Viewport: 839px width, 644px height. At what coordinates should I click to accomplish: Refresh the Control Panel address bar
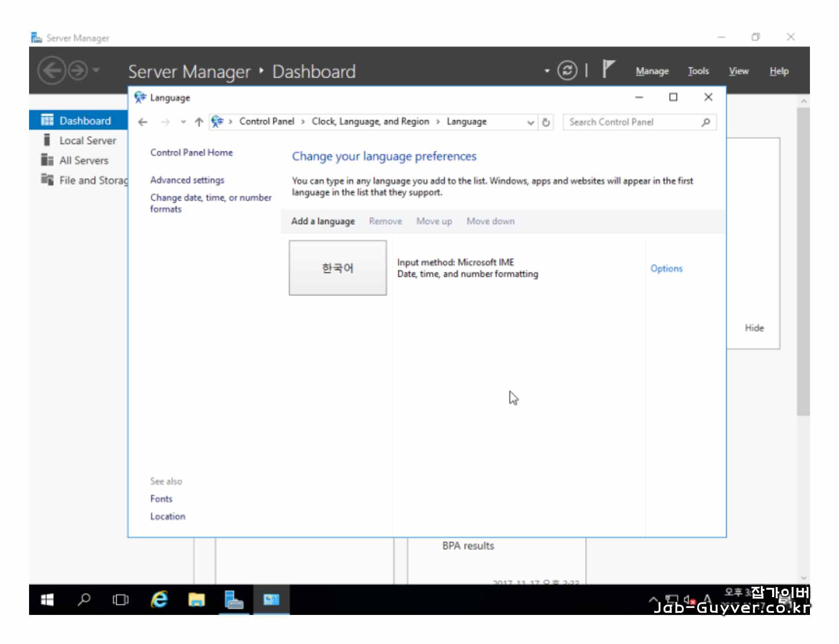(x=546, y=122)
